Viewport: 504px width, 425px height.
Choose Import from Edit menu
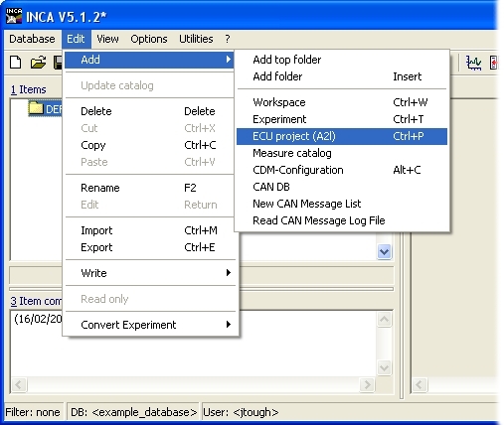pyautogui.click(x=150, y=230)
